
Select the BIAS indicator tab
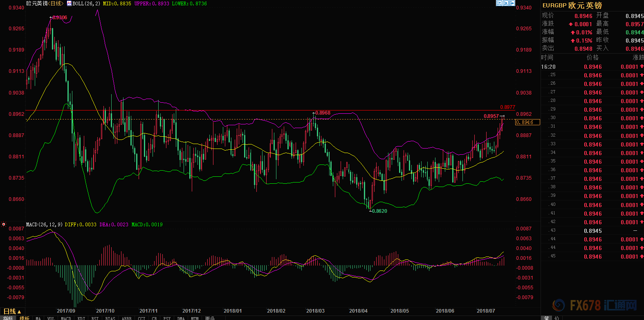[x=110, y=318]
